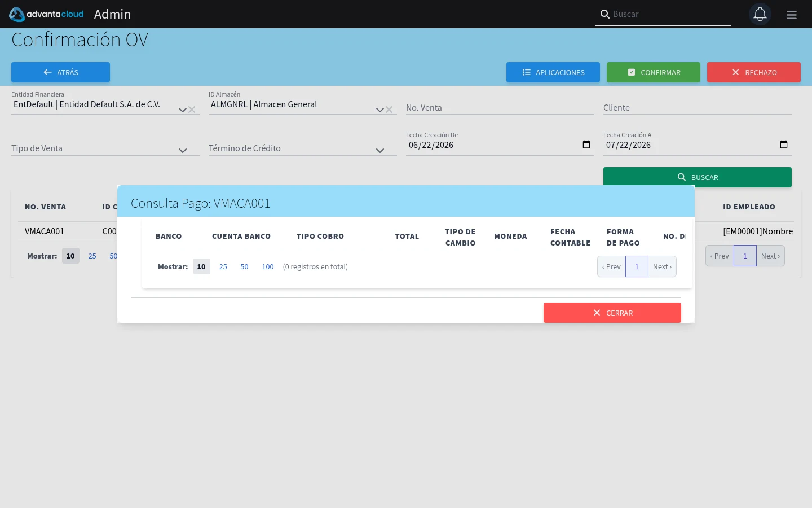Sort dialog table by FECHA CONTABLE

pyautogui.click(x=570, y=238)
